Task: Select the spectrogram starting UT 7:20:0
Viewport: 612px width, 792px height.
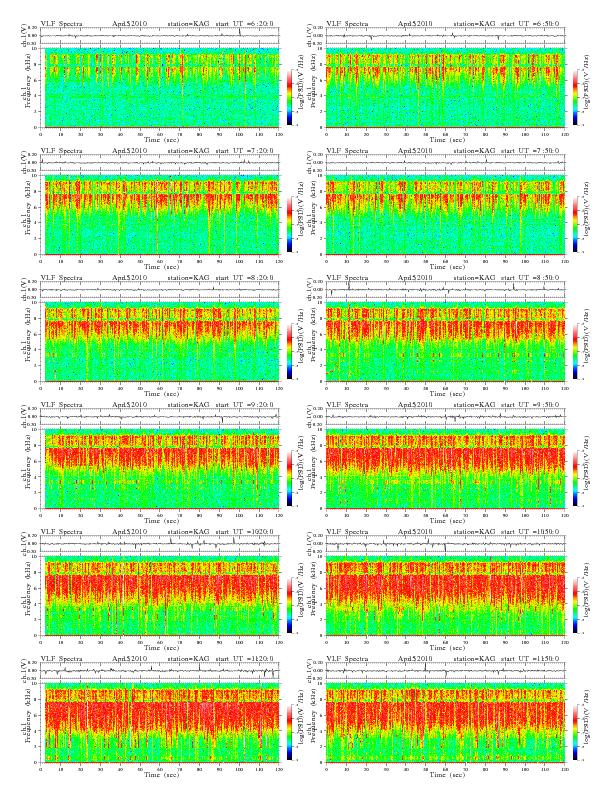Action: [x=160, y=215]
